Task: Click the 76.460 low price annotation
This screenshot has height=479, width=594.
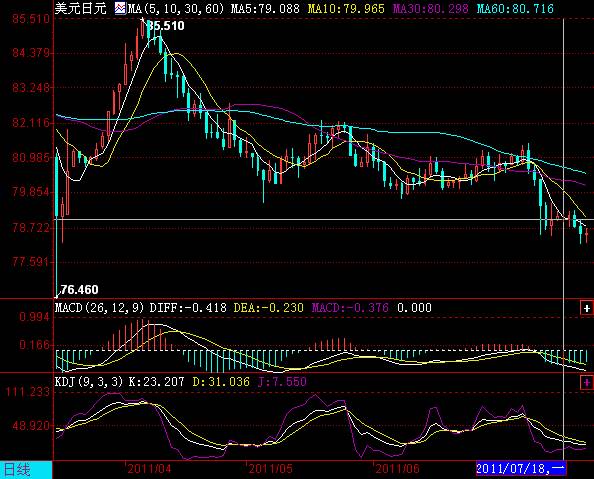Action: pos(80,290)
